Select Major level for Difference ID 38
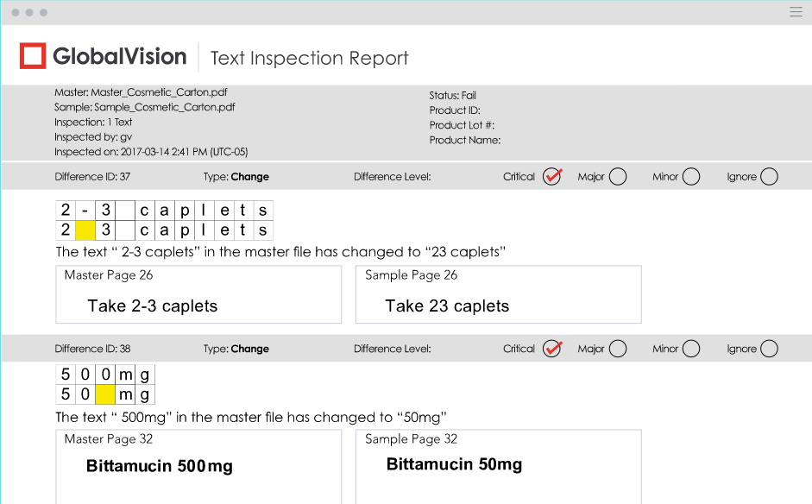The image size is (812, 504). pyautogui.click(x=618, y=349)
